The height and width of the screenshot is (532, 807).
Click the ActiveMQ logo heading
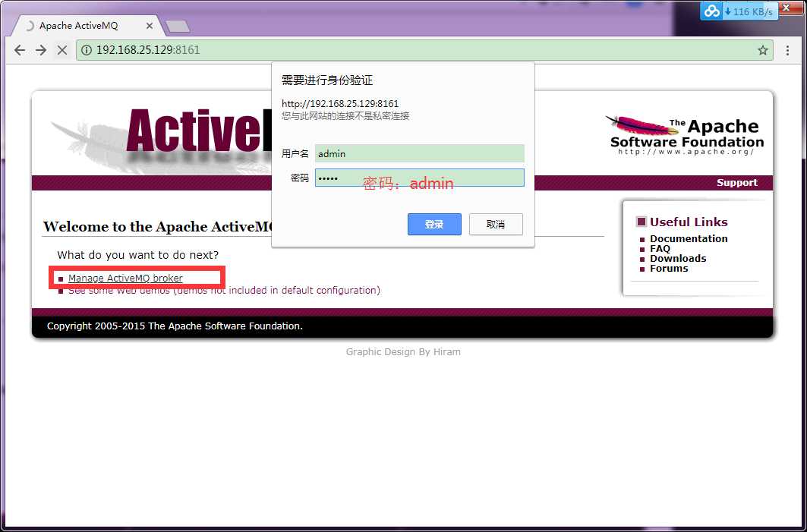pyautogui.click(x=199, y=132)
